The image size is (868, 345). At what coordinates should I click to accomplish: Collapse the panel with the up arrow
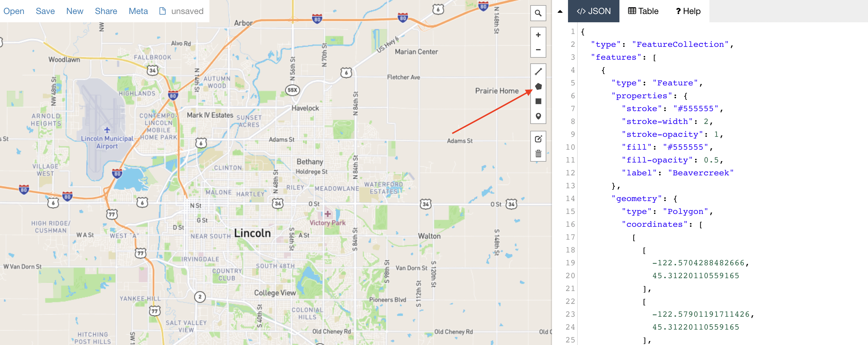(560, 11)
